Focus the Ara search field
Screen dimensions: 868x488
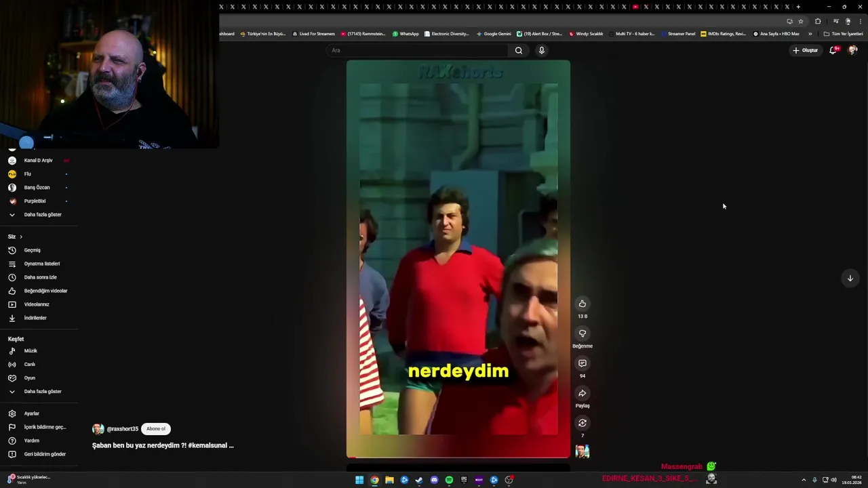(x=418, y=50)
